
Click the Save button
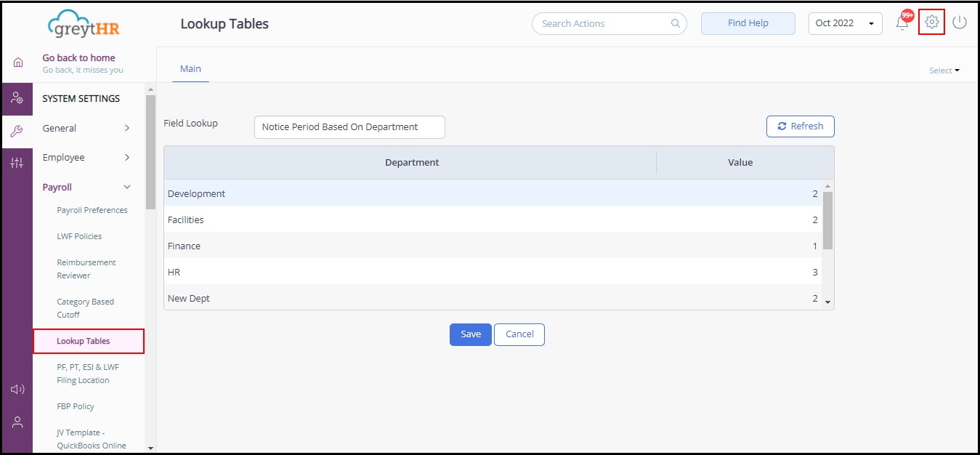[x=471, y=334]
